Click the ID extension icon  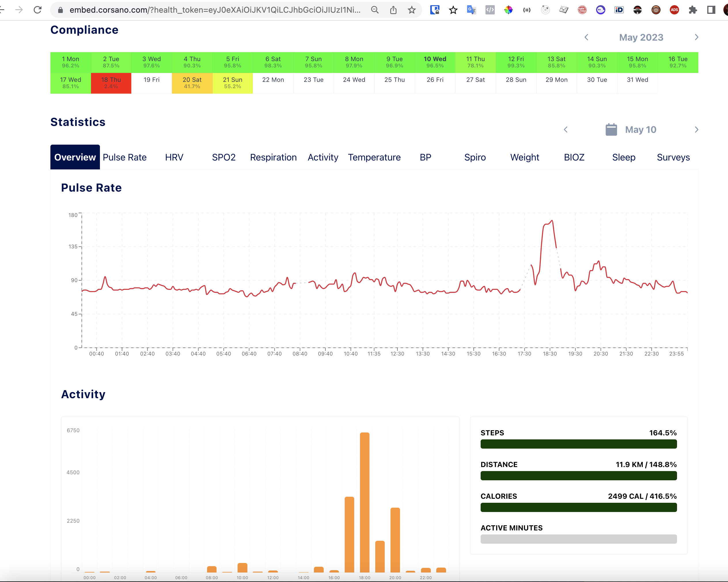(x=619, y=10)
